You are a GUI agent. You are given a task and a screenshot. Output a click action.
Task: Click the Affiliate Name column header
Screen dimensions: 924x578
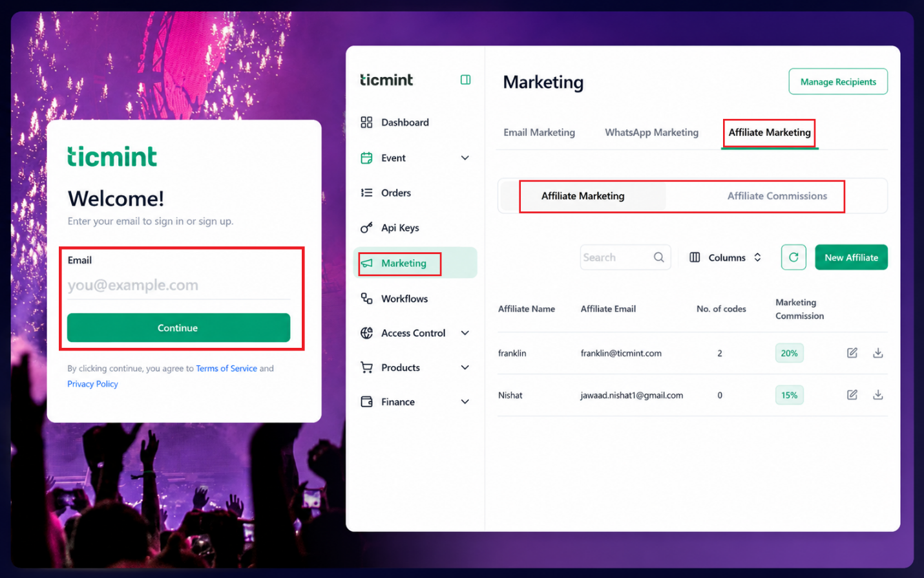pyautogui.click(x=526, y=309)
